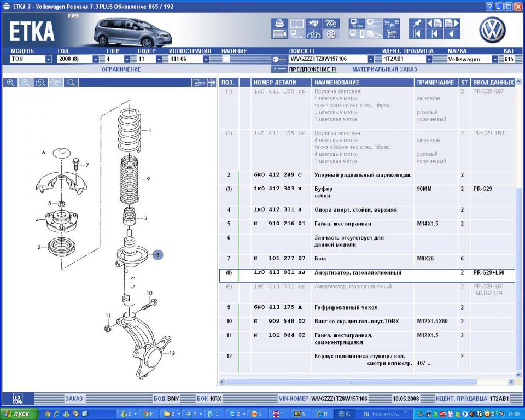The height and width of the screenshot is (420, 525).
Task: Click the zoom-to-area magnifier icon
Action: click(x=40, y=83)
